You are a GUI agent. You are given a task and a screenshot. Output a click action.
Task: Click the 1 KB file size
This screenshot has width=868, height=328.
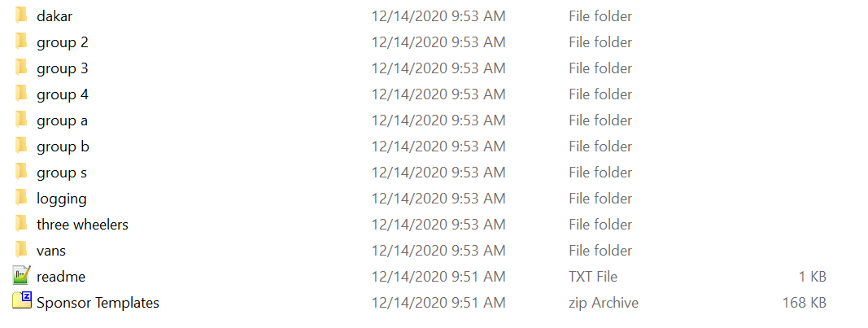[x=812, y=277]
